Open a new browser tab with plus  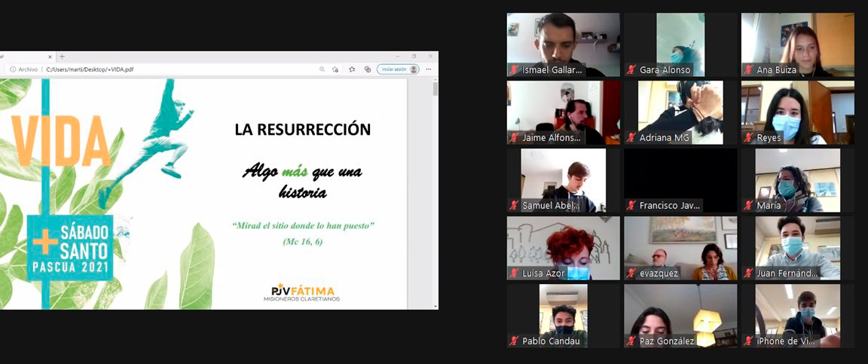coord(62,57)
